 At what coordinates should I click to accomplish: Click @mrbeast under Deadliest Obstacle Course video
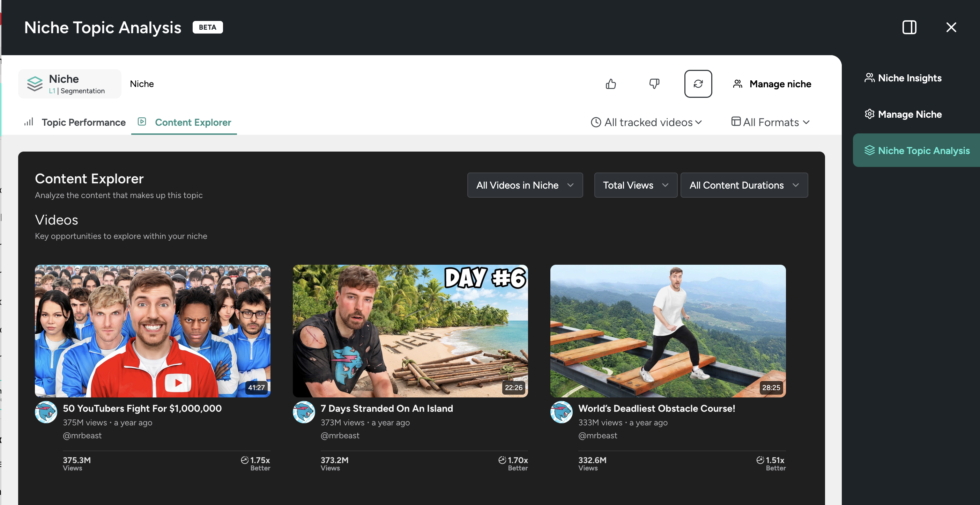pyautogui.click(x=597, y=436)
